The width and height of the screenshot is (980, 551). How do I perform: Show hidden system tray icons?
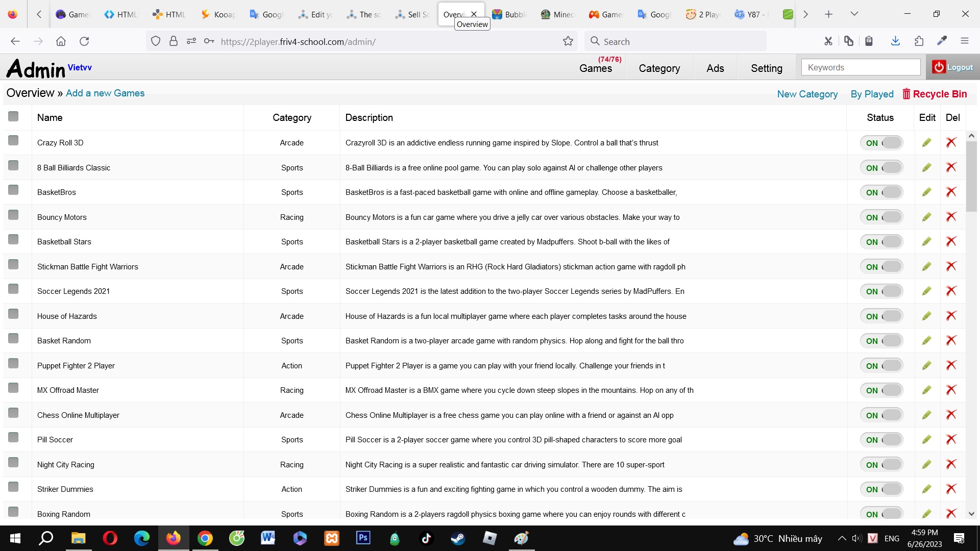[842, 538]
